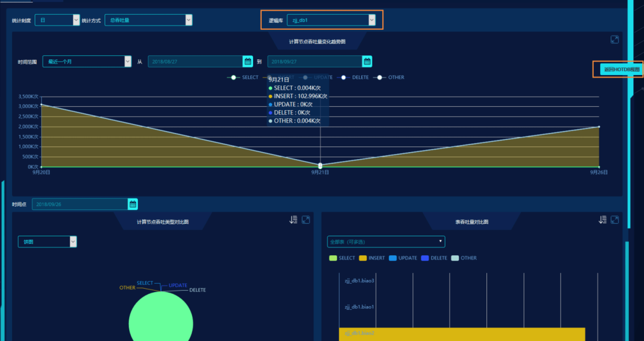The width and height of the screenshot is (644, 341).
Task: Open calendar for time point 2018/09/26
Action: tap(133, 204)
